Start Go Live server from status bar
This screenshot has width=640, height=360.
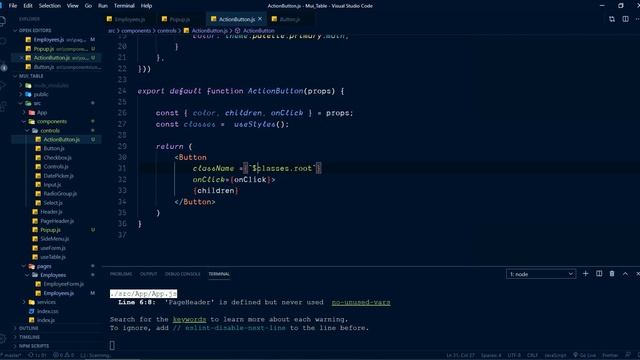[x=584, y=355]
